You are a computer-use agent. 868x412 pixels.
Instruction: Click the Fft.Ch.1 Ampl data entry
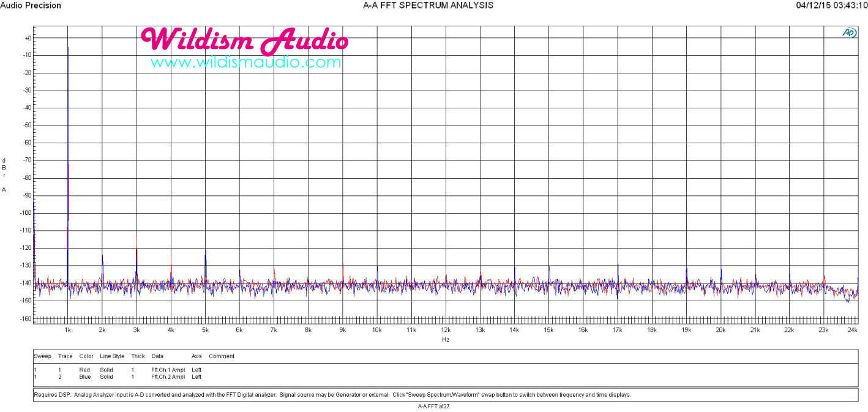point(168,370)
